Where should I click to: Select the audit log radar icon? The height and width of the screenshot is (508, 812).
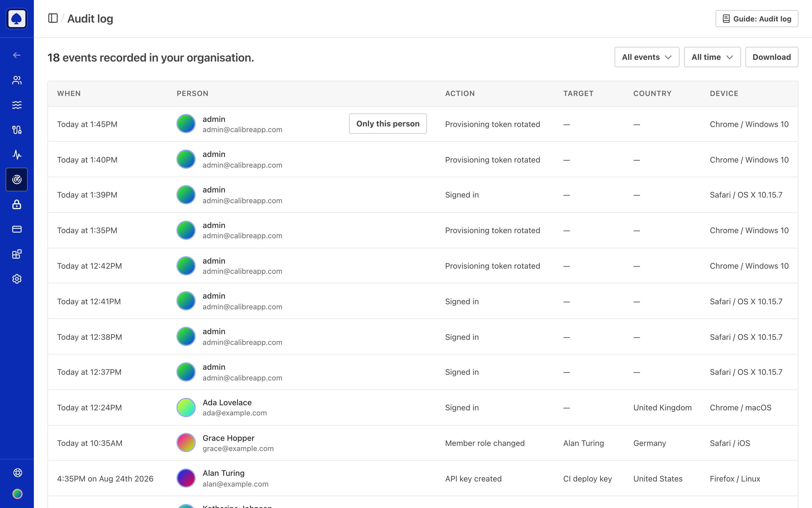click(17, 179)
